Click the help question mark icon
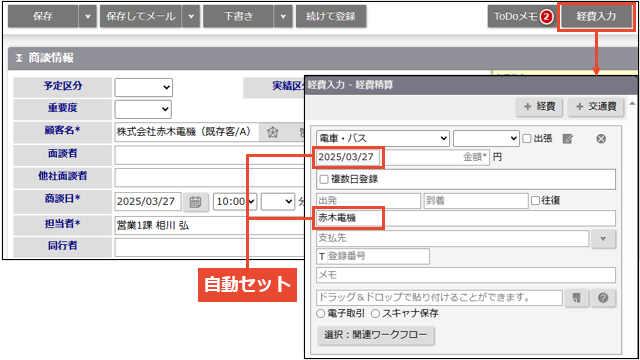The width and height of the screenshot is (640, 360). pyautogui.click(x=603, y=298)
